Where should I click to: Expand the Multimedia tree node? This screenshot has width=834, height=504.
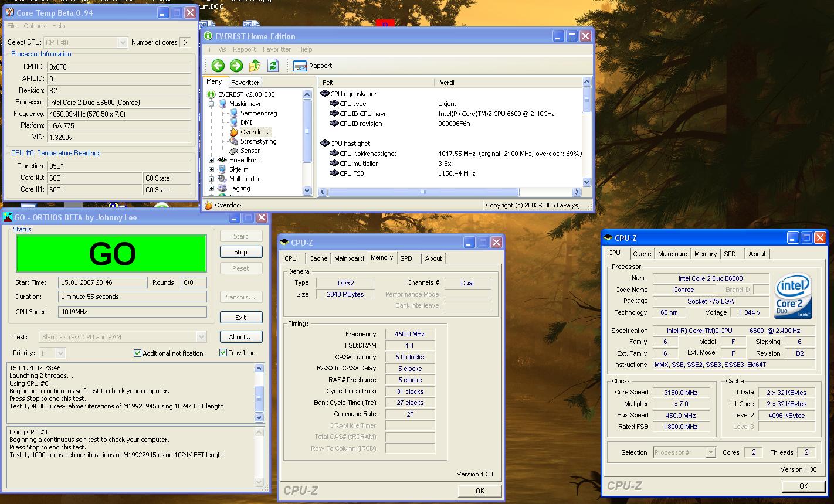(x=212, y=179)
